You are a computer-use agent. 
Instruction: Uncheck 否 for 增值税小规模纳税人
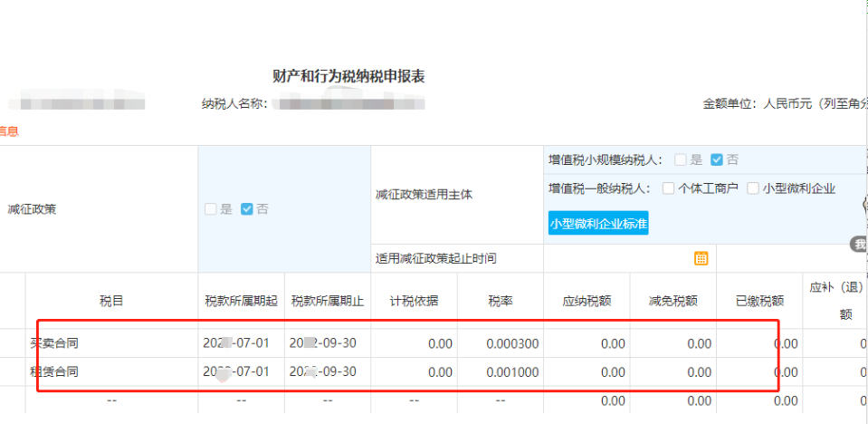[x=717, y=160]
